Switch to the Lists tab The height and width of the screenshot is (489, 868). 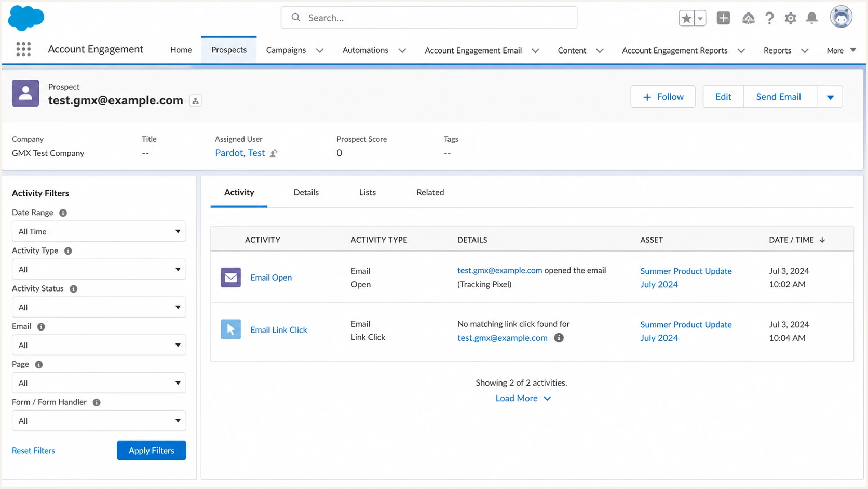[367, 192]
